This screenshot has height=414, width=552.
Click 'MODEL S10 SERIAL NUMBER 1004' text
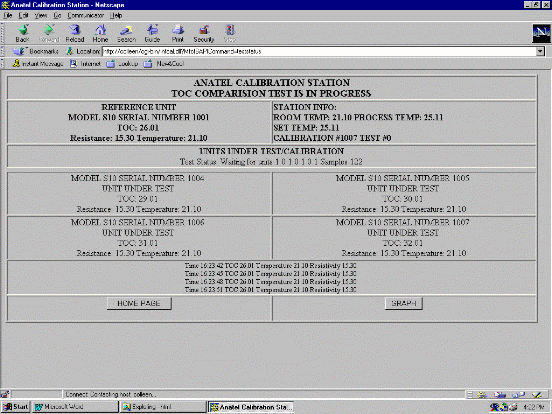(138, 178)
